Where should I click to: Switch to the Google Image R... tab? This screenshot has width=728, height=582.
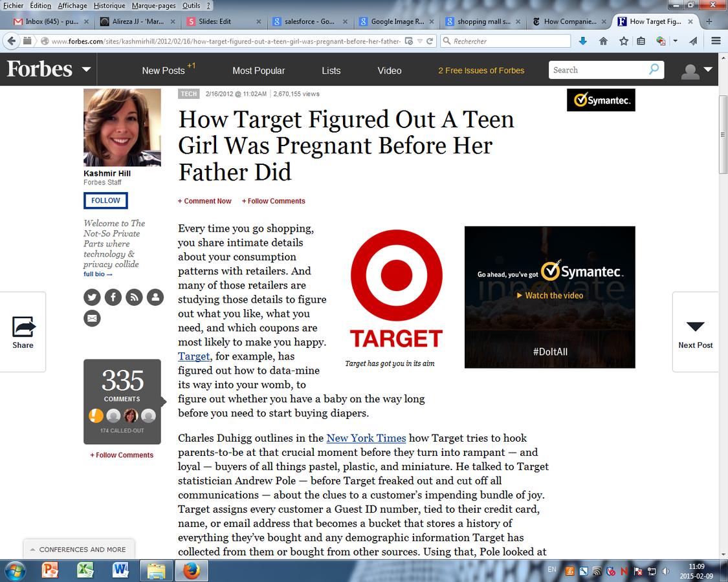click(397, 21)
